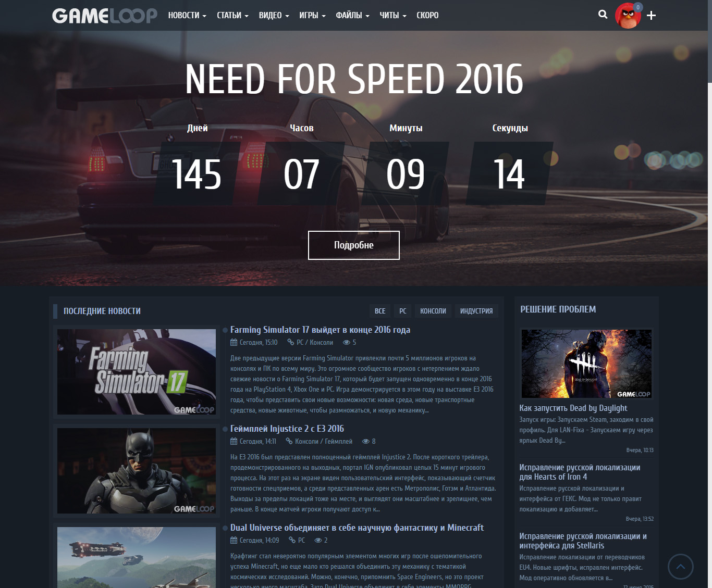Select the PC news filter tab

pyautogui.click(x=403, y=311)
